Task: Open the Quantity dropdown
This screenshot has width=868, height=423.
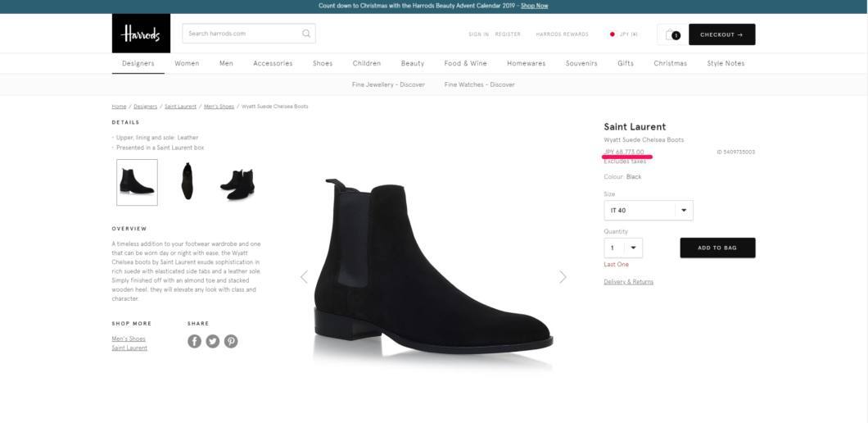Action: click(x=623, y=248)
